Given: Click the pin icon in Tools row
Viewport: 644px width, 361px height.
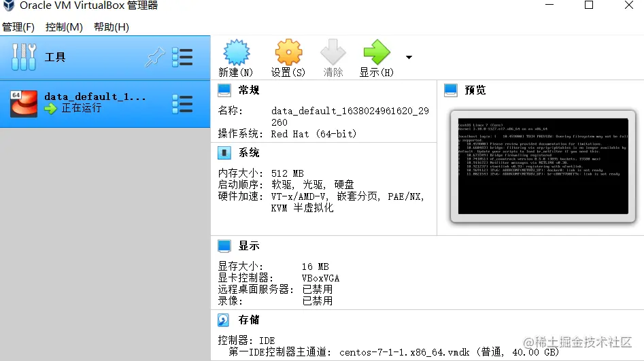Looking at the screenshot, I should pos(154,57).
